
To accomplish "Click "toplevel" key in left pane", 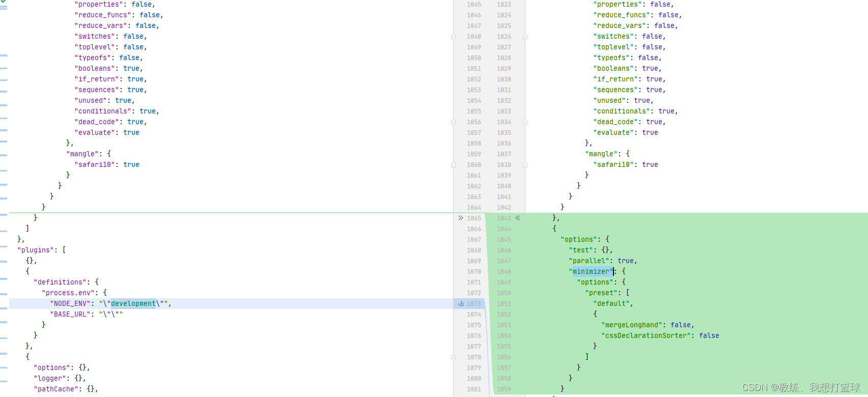I will click(95, 47).
